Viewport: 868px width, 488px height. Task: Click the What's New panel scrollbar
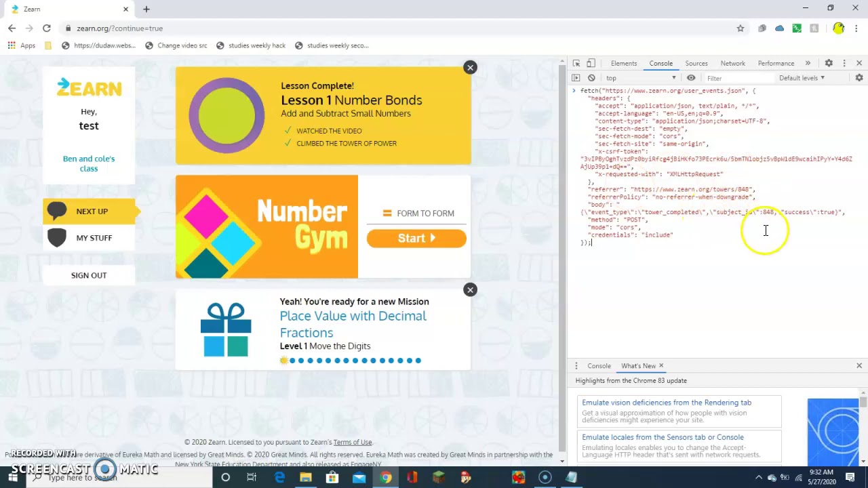point(863,403)
